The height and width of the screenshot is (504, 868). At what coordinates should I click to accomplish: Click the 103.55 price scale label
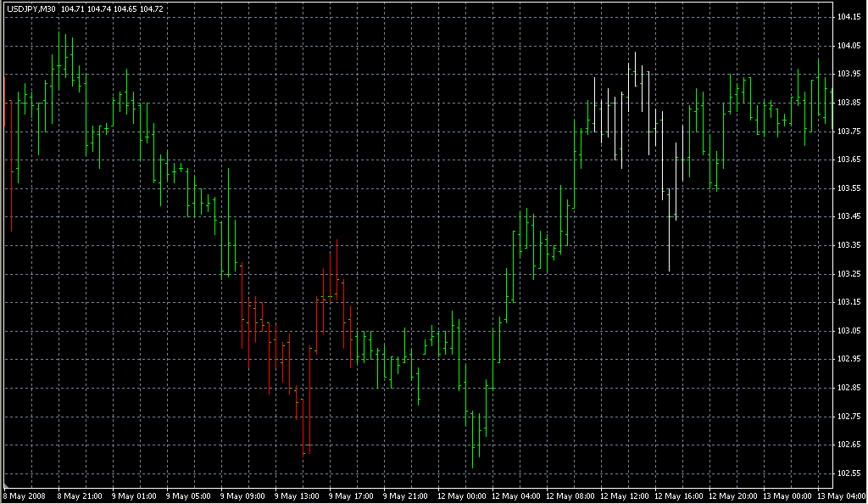coord(849,188)
